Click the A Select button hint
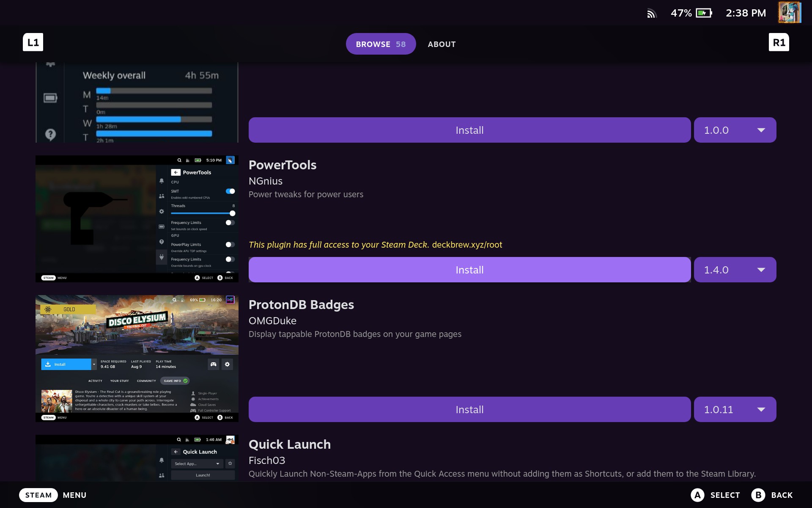Viewport: 812px width, 508px height. [715, 495]
